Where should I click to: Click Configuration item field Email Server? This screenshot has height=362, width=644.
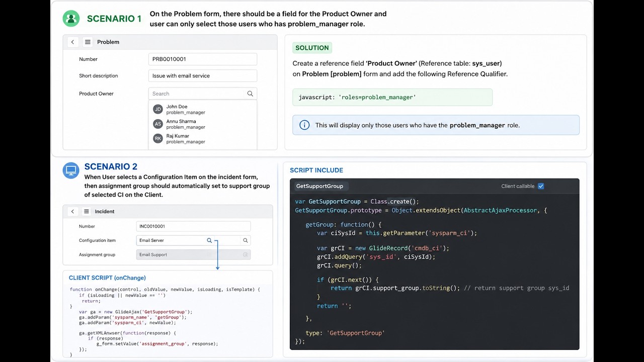(x=193, y=240)
